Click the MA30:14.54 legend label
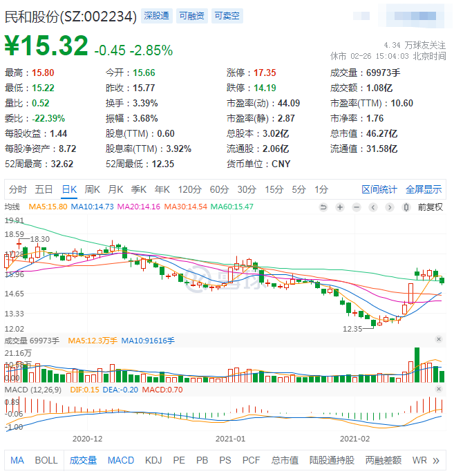 click(x=186, y=207)
